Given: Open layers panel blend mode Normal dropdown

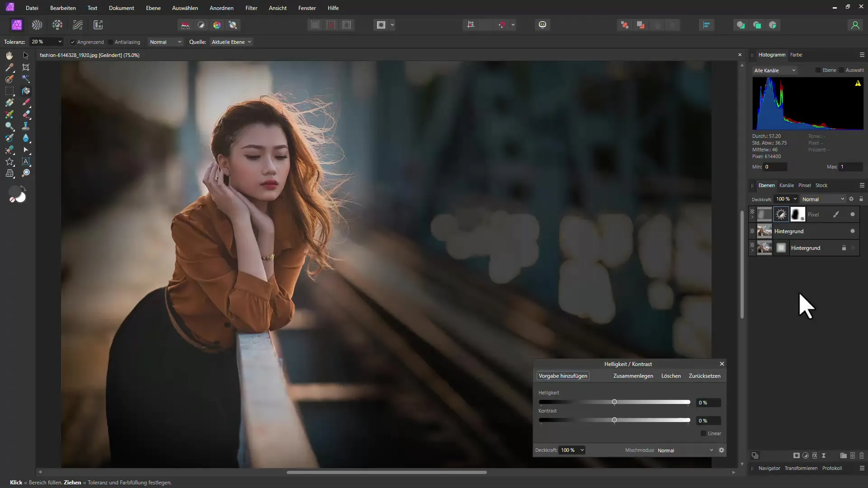Looking at the screenshot, I should [823, 199].
